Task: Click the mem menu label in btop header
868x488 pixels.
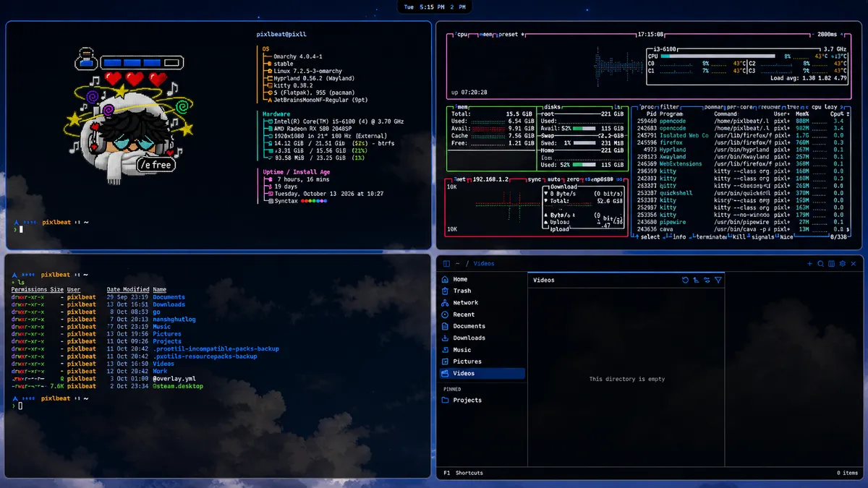Action: click(x=488, y=34)
